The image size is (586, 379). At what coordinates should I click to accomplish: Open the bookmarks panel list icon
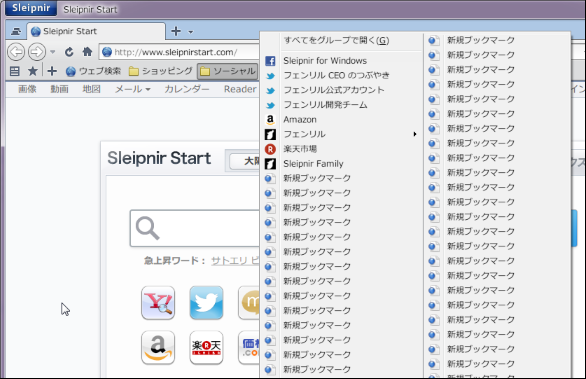(x=15, y=71)
